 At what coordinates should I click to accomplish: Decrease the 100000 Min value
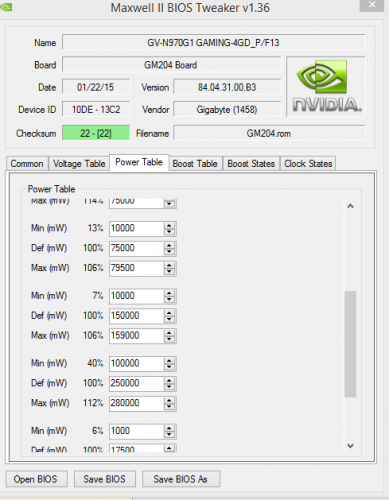[x=169, y=367]
